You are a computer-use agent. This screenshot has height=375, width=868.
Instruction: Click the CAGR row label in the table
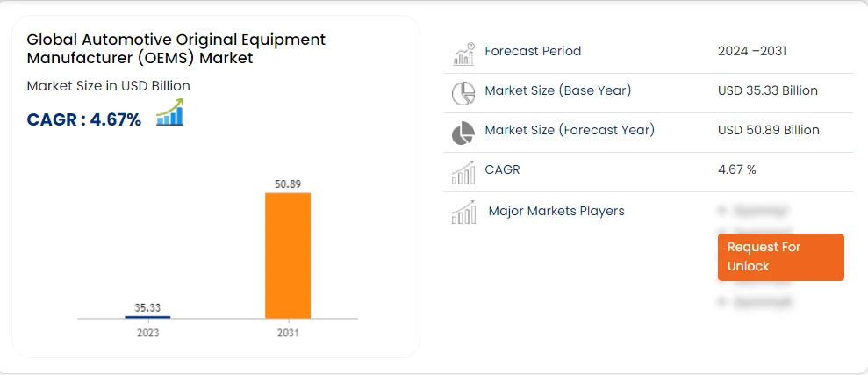click(503, 169)
